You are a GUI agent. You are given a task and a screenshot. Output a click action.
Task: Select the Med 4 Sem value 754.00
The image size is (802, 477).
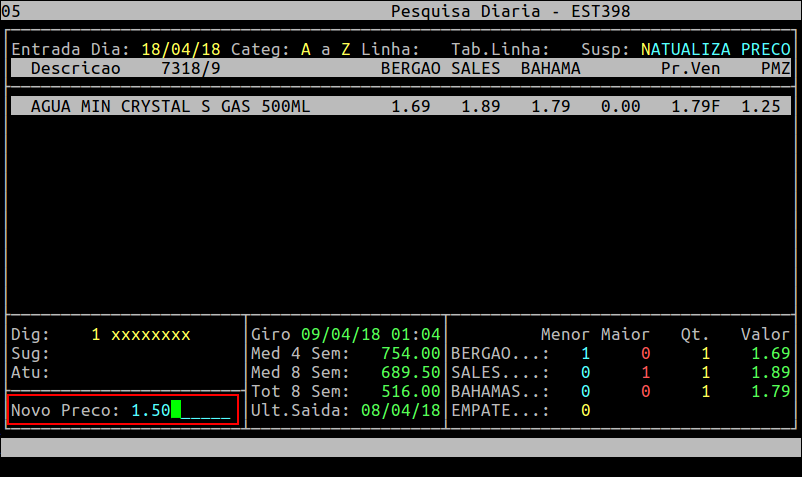tap(410, 353)
